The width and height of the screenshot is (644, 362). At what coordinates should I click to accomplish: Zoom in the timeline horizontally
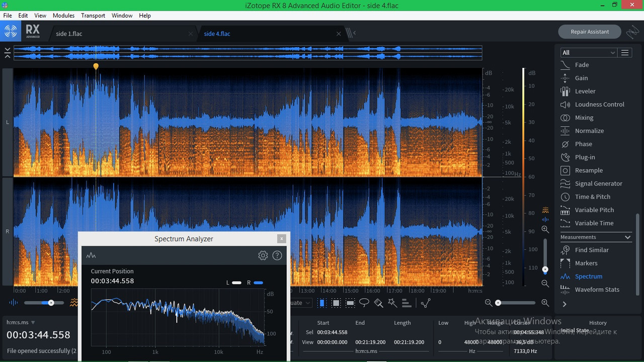click(545, 303)
